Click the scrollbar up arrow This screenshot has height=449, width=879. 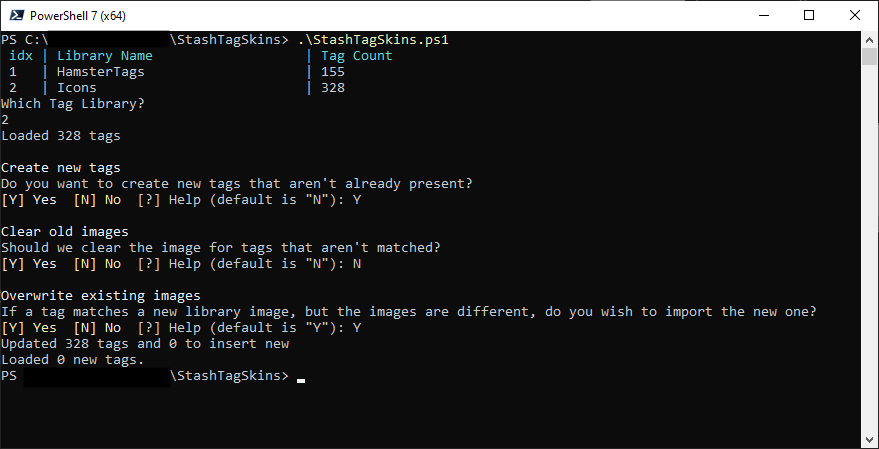coord(869,39)
